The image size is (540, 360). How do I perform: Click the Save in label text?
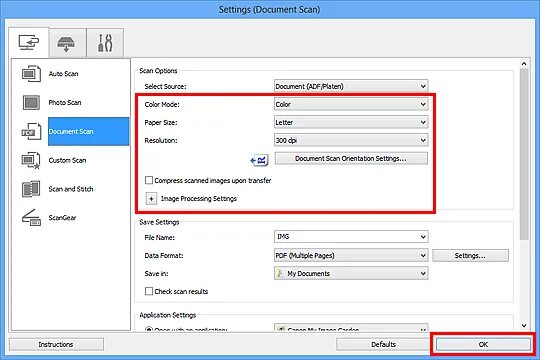pos(156,274)
